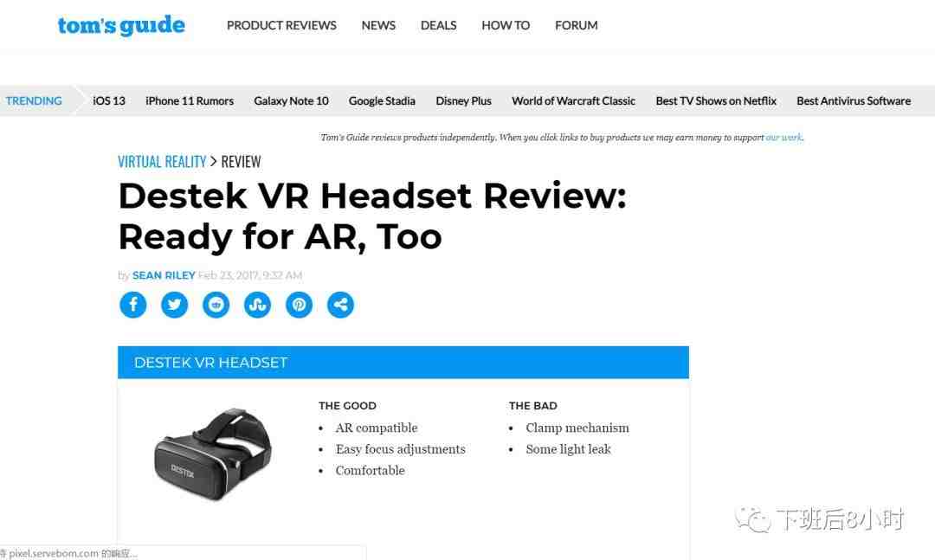935x560 pixels.
Task: Click the StumbleUpon share icon
Action: pos(258,305)
